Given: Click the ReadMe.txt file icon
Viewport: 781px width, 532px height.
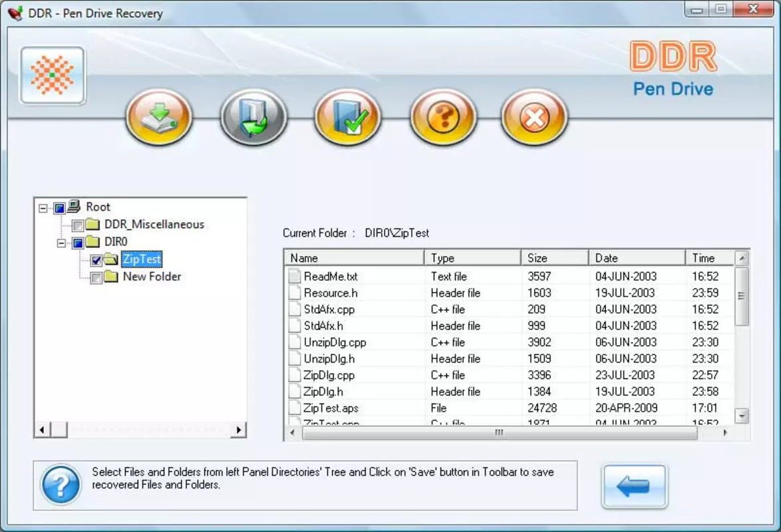Looking at the screenshot, I should click(295, 276).
